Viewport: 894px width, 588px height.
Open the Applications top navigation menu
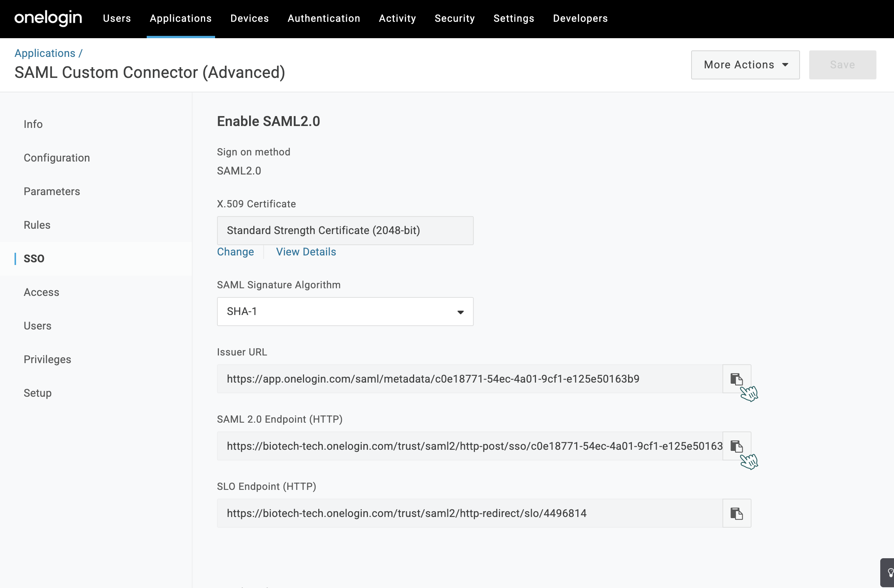(181, 18)
